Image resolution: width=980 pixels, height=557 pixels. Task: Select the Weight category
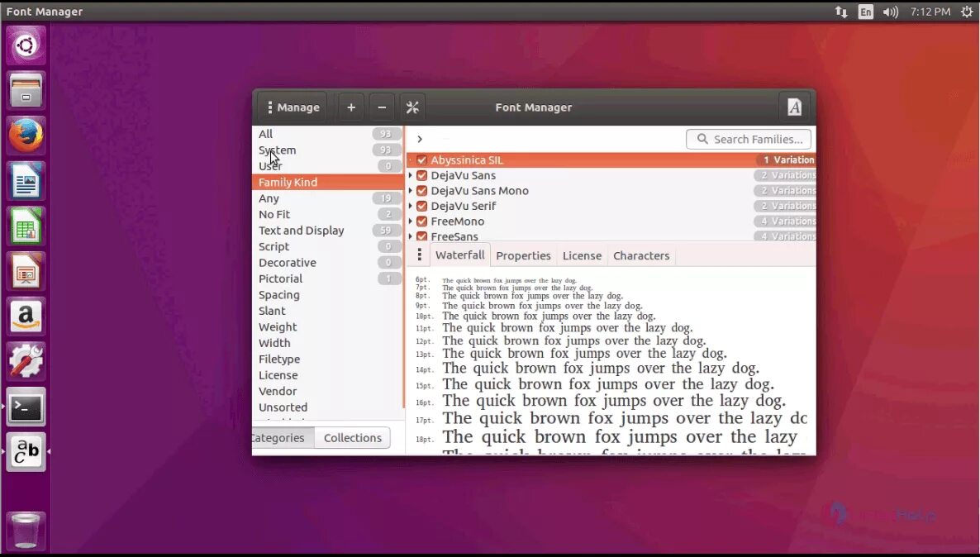328,327
